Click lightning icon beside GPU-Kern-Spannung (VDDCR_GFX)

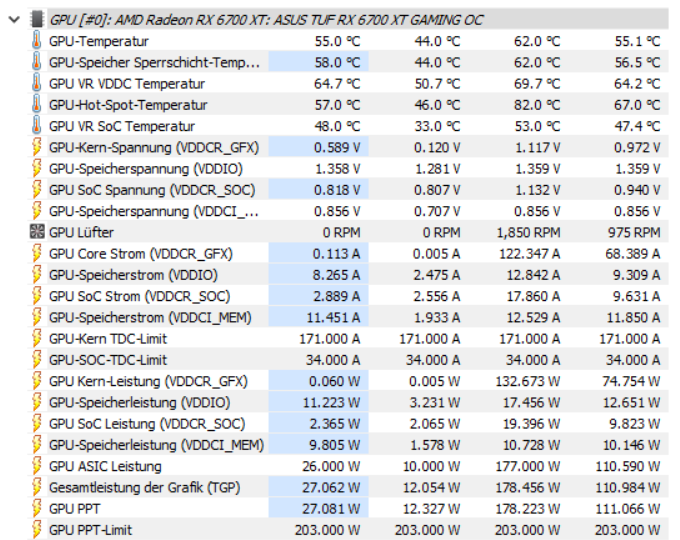pos(37,147)
